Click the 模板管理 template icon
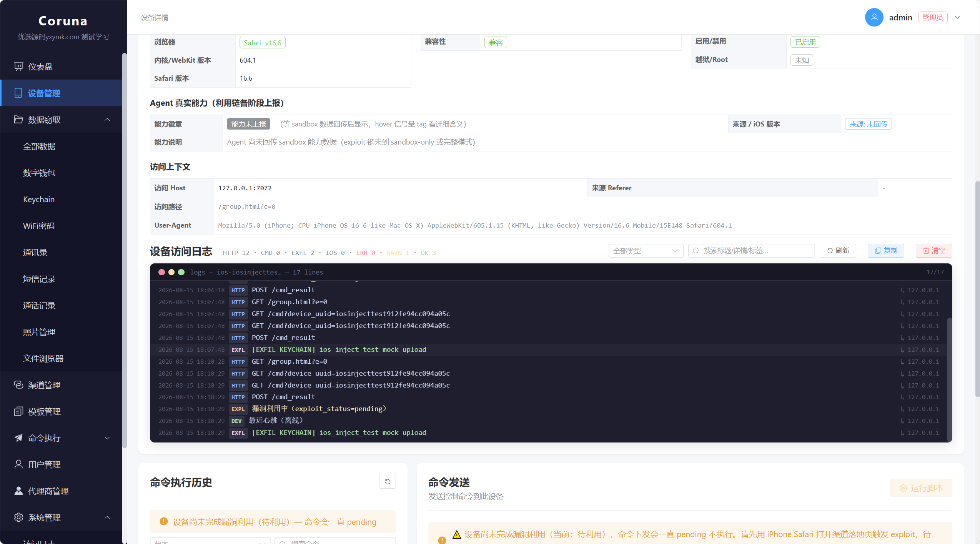The width and height of the screenshot is (980, 544). tap(18, 411)
